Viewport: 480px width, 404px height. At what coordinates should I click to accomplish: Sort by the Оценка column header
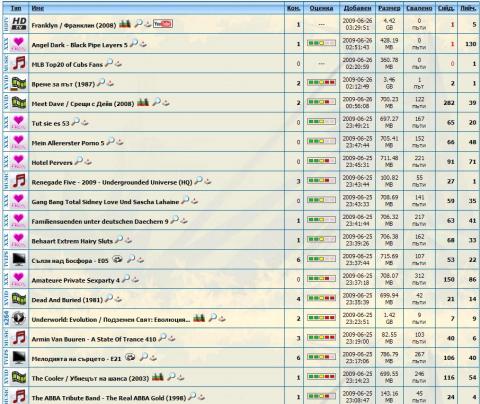tap(321, 8)
